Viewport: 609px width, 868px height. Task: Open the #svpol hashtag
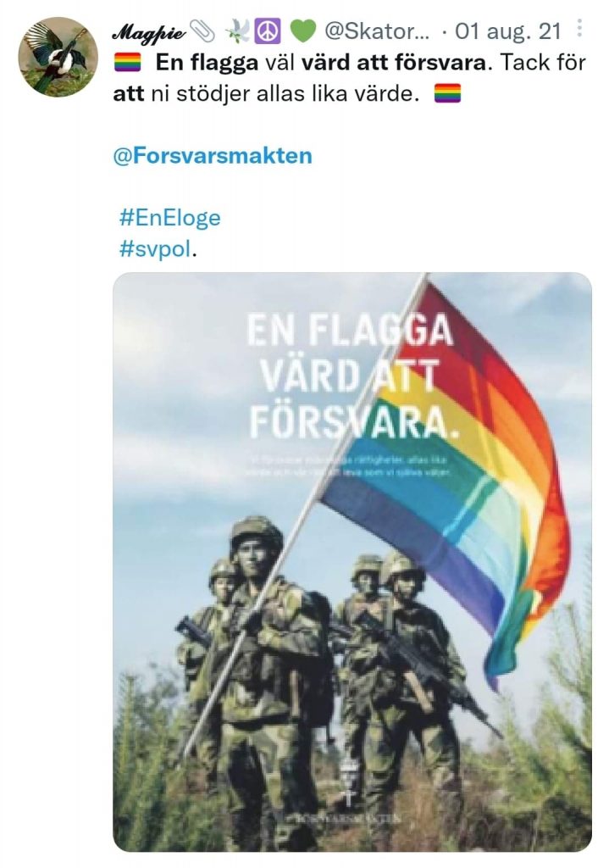[x=155, y=249]
